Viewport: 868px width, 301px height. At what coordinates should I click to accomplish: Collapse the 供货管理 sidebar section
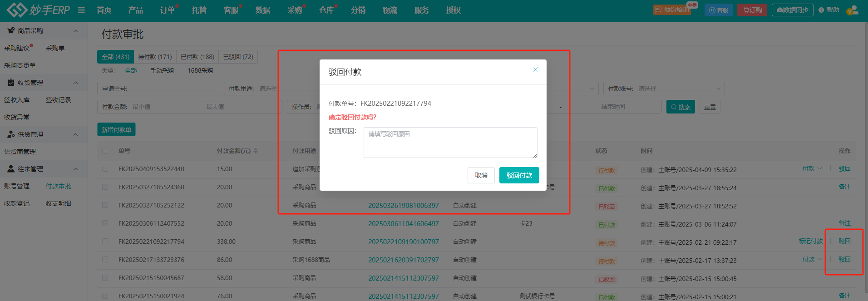[x=76, y=134]
